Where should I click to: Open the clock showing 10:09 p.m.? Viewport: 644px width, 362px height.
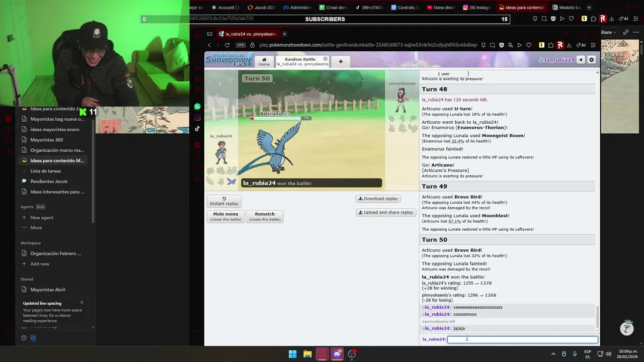click(626, 354)
